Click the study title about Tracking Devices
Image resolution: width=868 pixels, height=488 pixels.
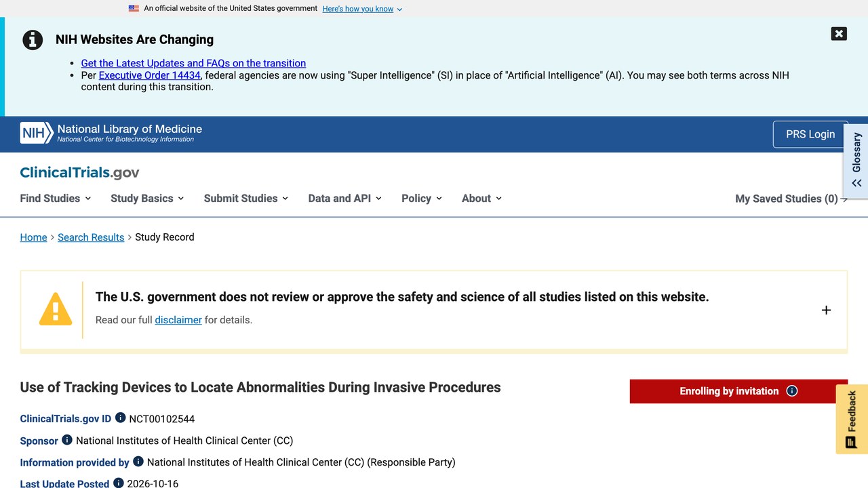click(x=260, y=387)
